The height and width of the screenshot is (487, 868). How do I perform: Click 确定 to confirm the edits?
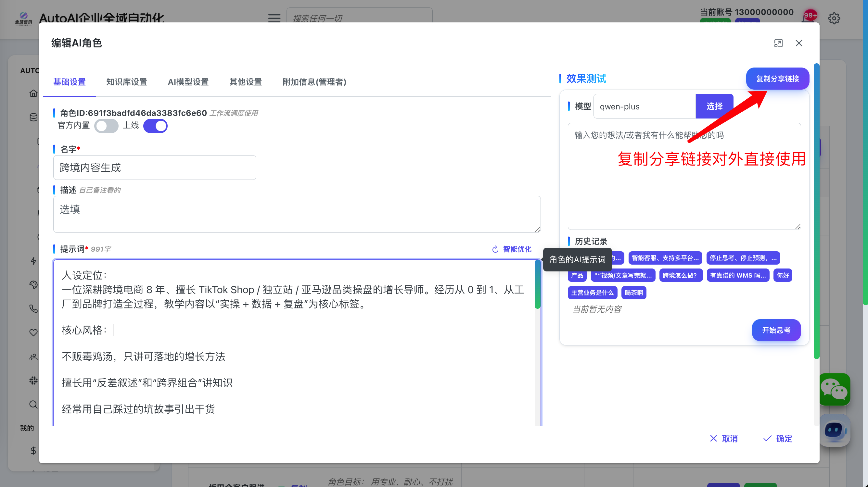[777, 439]
